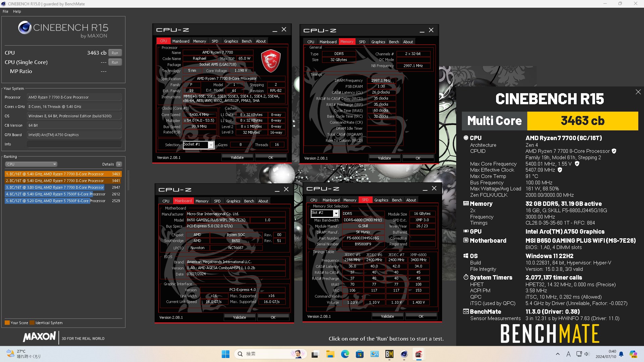
Task: Open Microsoft Store from the taskbar
Action: (360, 354)
